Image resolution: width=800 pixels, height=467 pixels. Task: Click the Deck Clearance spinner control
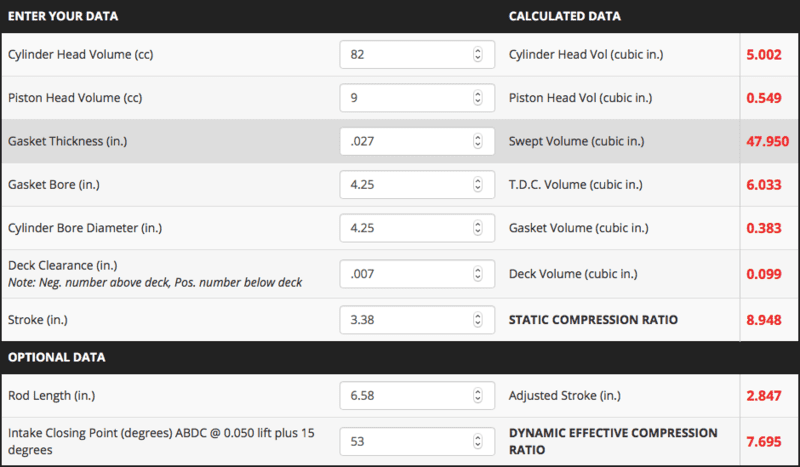point(477,273)
